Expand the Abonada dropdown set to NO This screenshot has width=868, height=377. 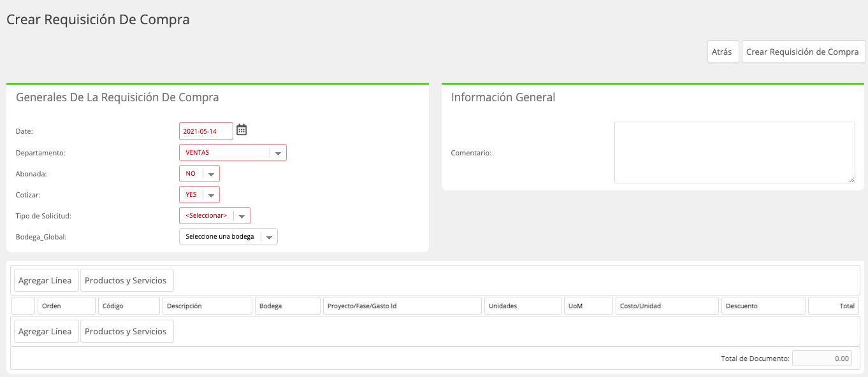(x=199, y=174)
